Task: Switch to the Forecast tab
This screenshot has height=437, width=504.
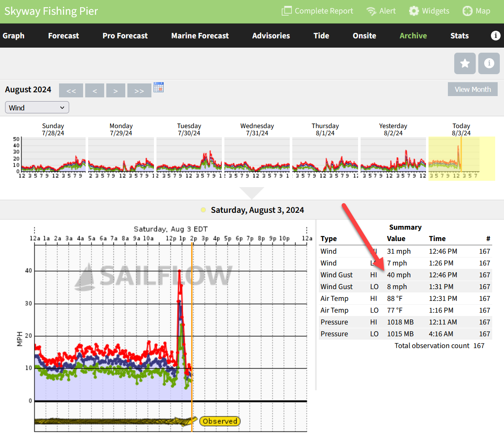Action: pyautogui.click(x=63, y=36)
